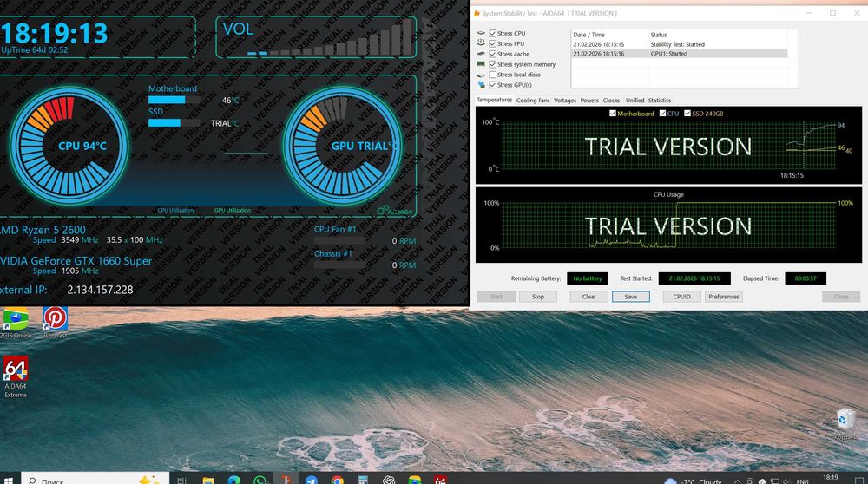Toggle the Stress system memory checkbox
Viewport: 868px width, 484px height.
tap(493, 64)
